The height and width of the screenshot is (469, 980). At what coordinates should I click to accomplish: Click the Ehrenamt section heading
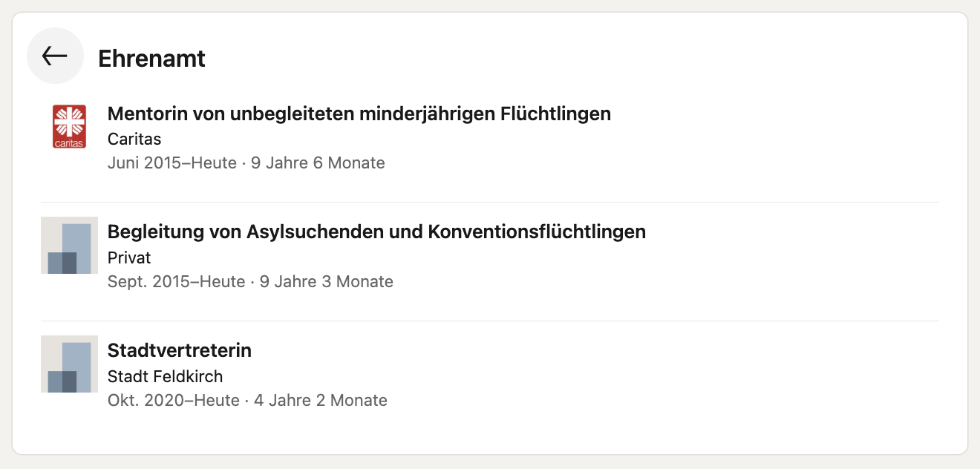pos(152,58)
